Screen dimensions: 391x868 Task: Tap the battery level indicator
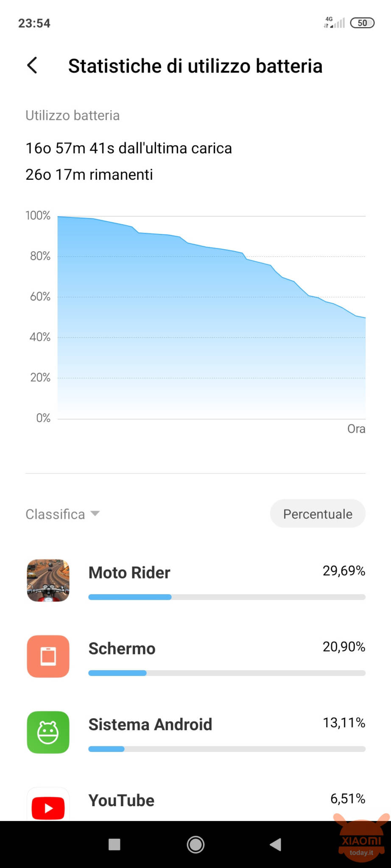coord(362,23)
